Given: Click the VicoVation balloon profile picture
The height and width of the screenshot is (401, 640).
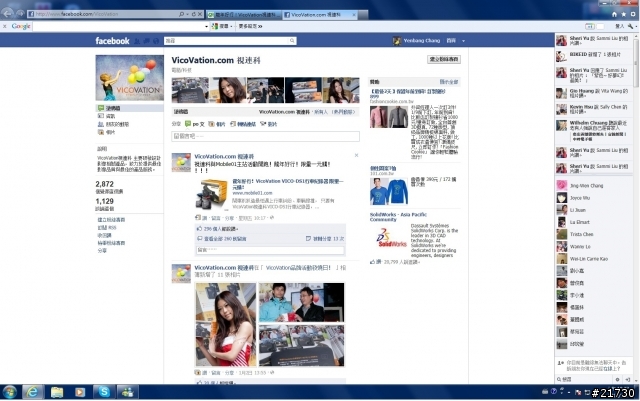Looking at the screenshot, I should click(129, 78).
